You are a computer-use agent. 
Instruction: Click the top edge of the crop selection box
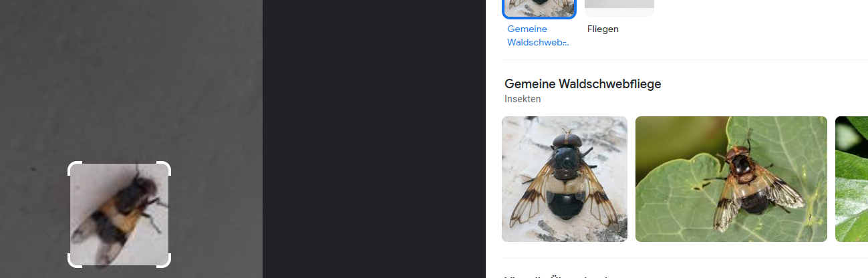[x=119, y=164]
